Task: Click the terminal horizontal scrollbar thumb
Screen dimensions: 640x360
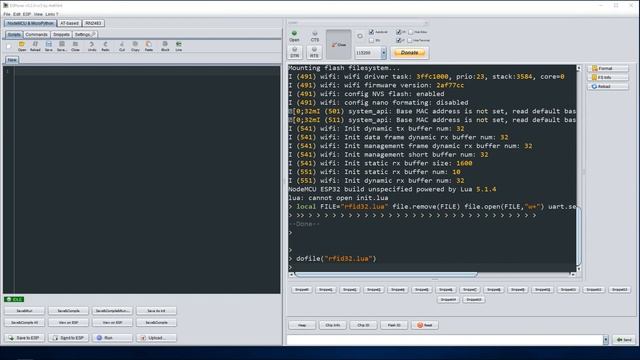Action: pyautogui.click(x=386, y=275)
